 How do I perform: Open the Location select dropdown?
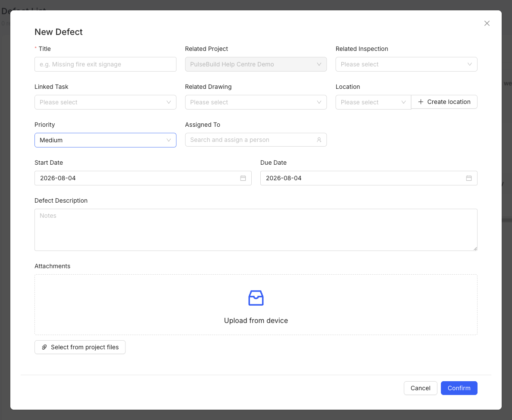(x=373, y=102)
